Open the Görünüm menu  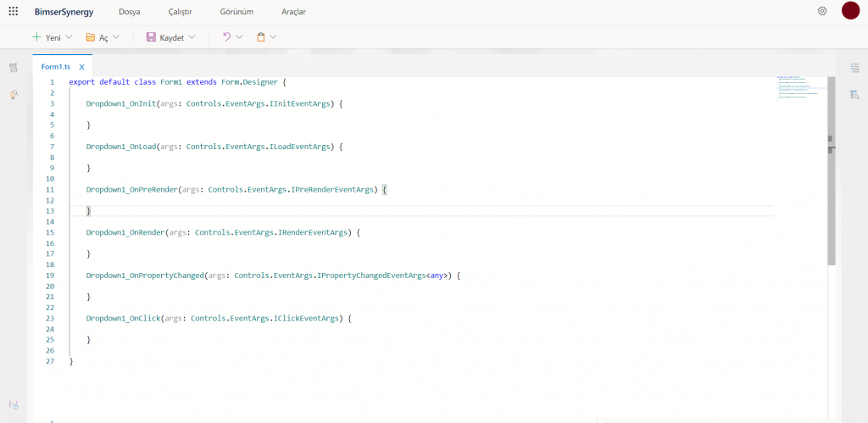point(236,12)
